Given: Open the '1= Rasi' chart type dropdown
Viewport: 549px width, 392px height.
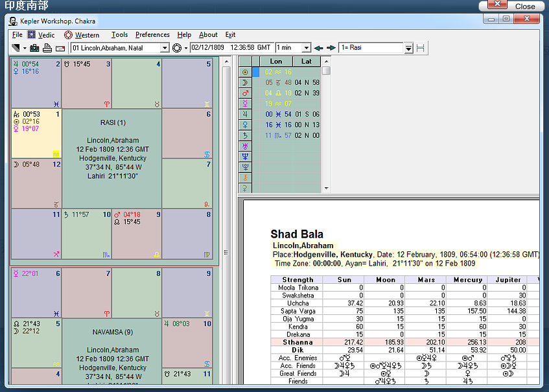Looking at the screenshot, I should 408,48.
